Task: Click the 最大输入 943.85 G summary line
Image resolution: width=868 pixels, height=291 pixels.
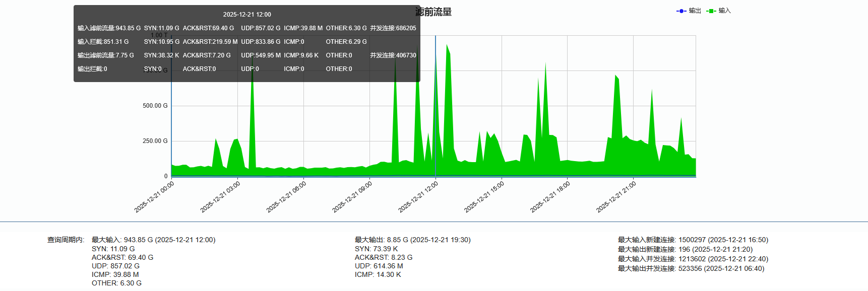Action: 153,240
